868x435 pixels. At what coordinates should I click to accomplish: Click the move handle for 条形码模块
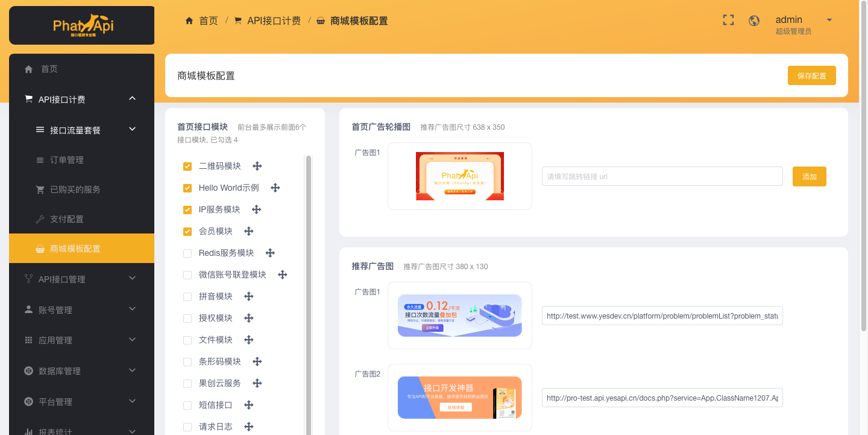257,361
